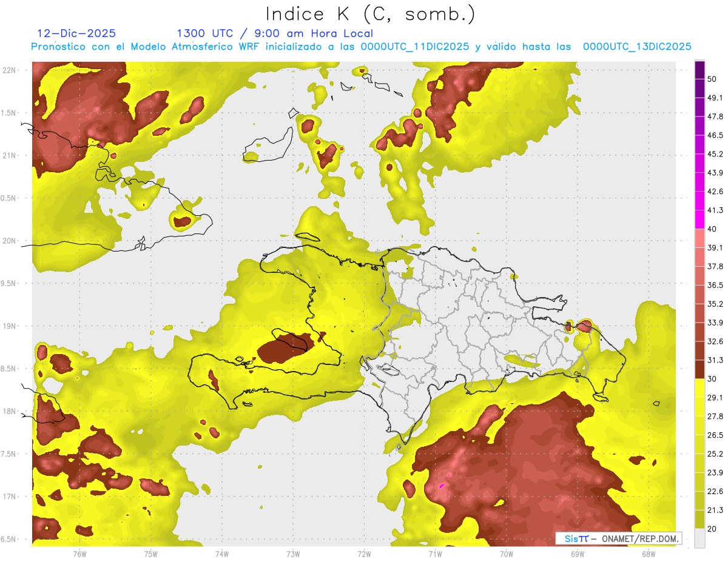Image resolution: width=728 pixels, height=562 pixels.
Task: Click the "22N" latitude label
Action: pyautogui.click(x=10, y=70)
